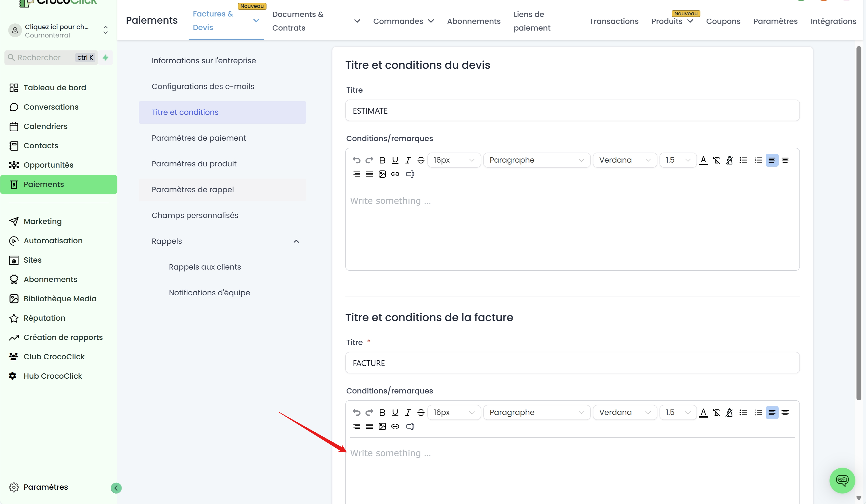Go to the Coupons tab
The width and height of the screenshot is (866, 504).
[x=723, y=21]
